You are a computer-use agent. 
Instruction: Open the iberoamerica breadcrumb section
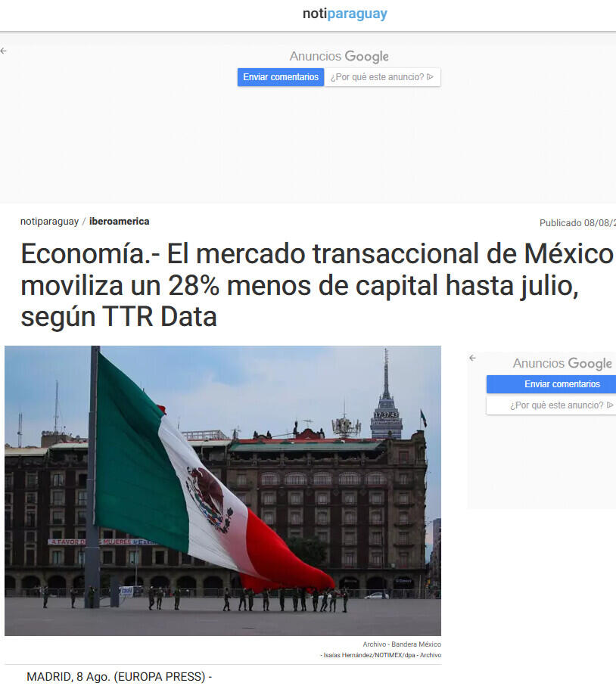click(x=119, y=222)
